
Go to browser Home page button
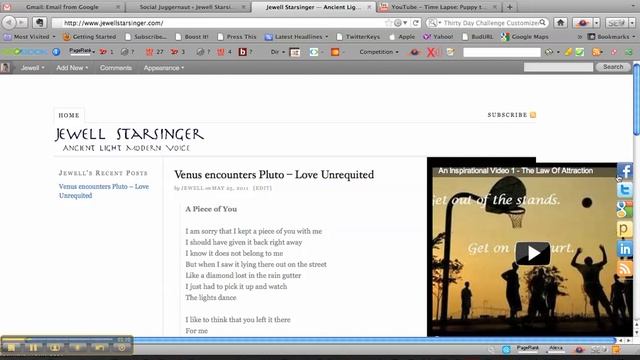tap(560, 23)
